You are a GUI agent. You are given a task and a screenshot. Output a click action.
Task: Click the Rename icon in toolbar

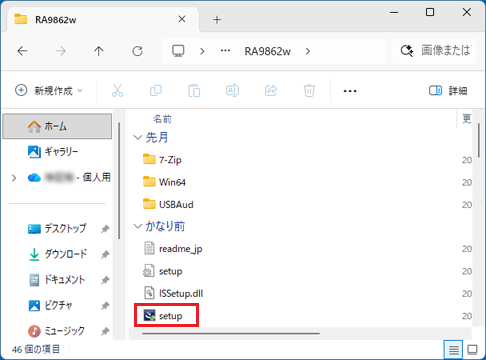click(232, 90)
